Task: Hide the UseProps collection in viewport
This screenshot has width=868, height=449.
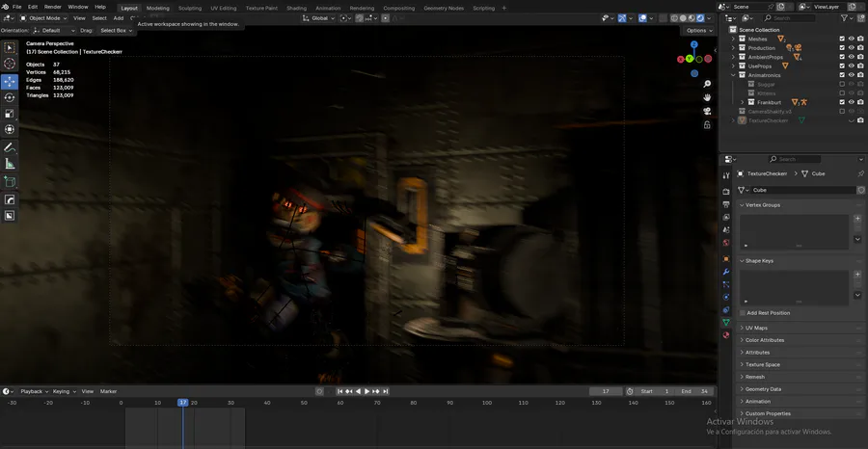Action: [x=852, y=66]
